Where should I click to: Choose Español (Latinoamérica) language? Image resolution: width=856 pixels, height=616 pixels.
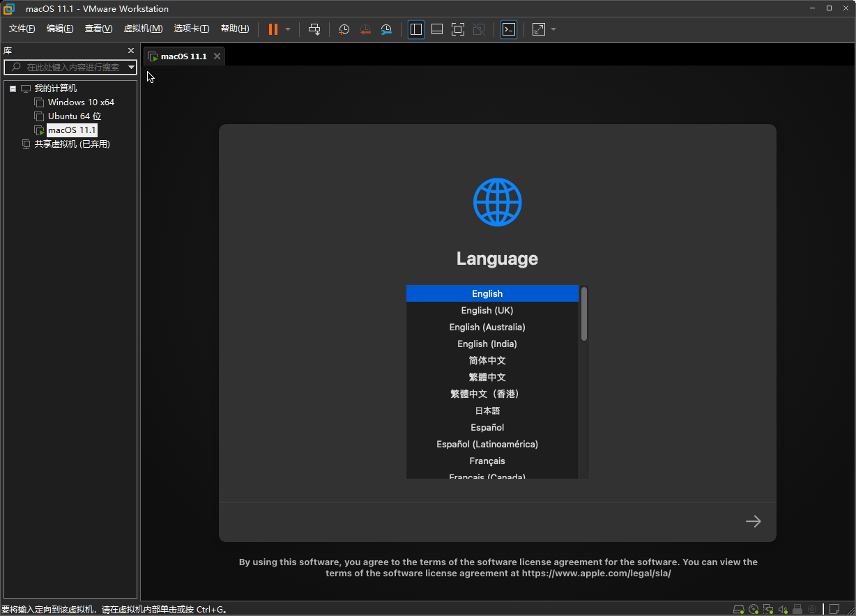pos(492,444)
